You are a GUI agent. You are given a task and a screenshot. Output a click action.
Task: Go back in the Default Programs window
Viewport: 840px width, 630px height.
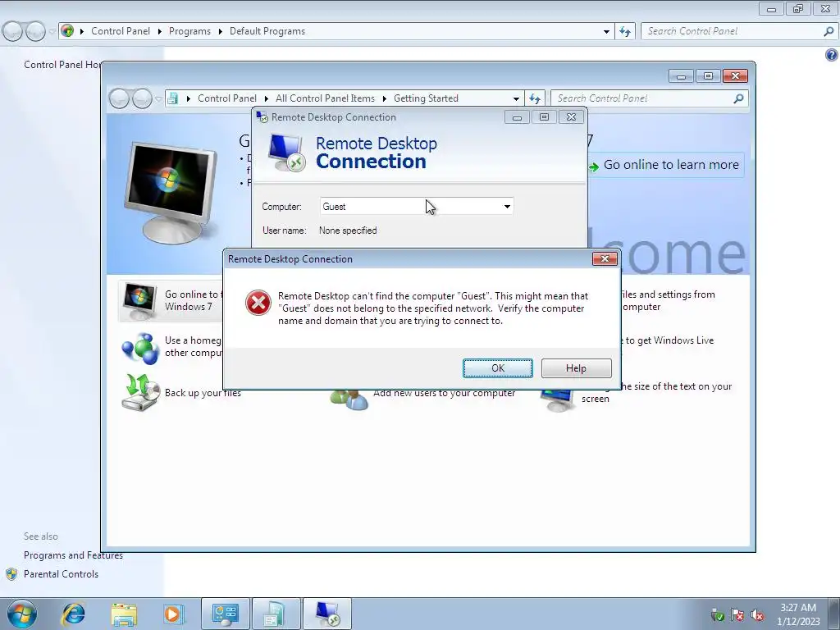point(13,32)
